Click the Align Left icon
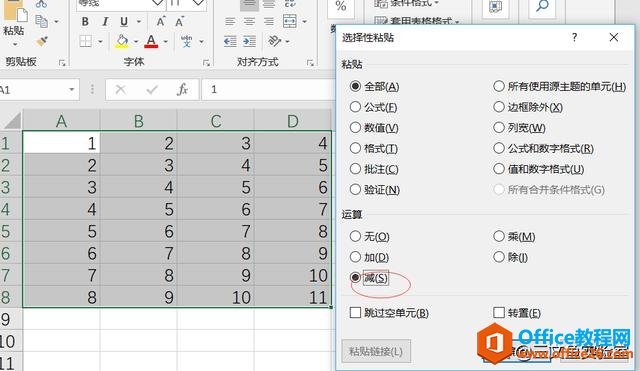 click(x=230, y=22)
